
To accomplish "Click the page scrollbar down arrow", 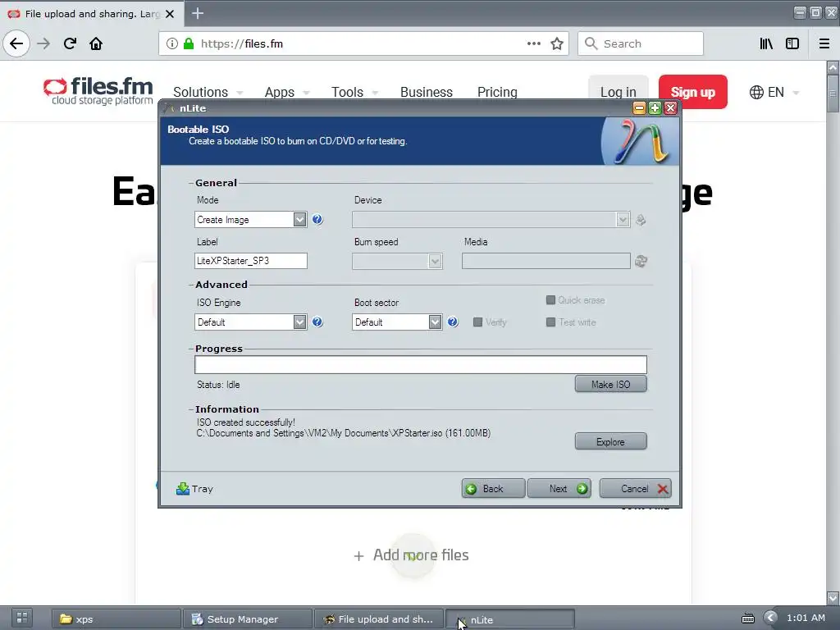I will (833, 597).
